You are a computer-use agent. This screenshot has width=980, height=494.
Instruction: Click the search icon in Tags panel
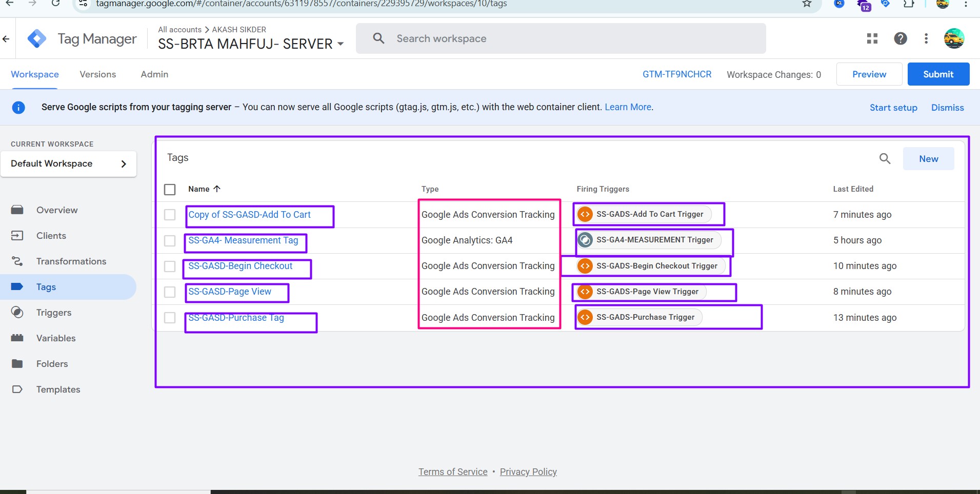tap(885, 159)
